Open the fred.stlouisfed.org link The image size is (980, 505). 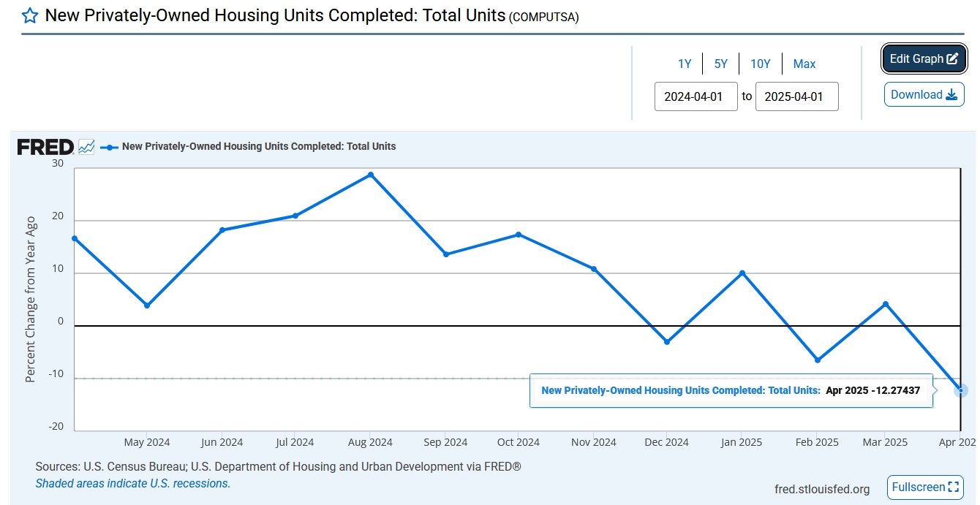click(822, 489)
